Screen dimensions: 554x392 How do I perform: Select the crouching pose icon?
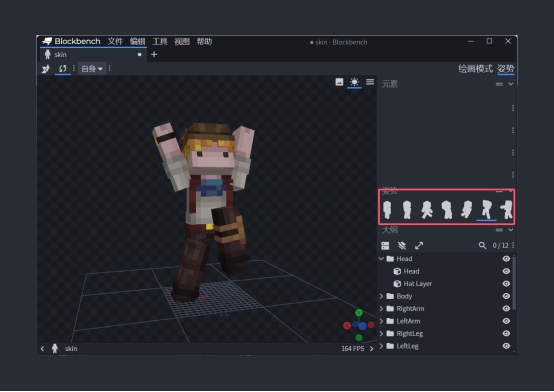tap(447, 210)
